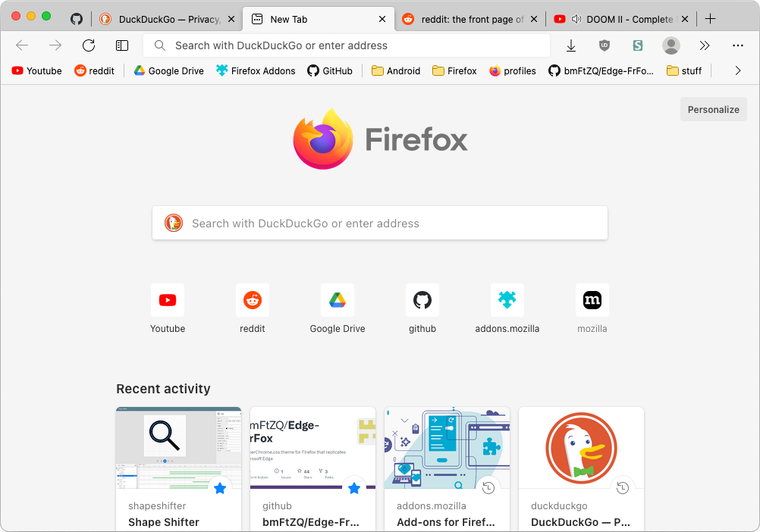Open the Google Drive bookmark in the bar

(x=168, y=70)
